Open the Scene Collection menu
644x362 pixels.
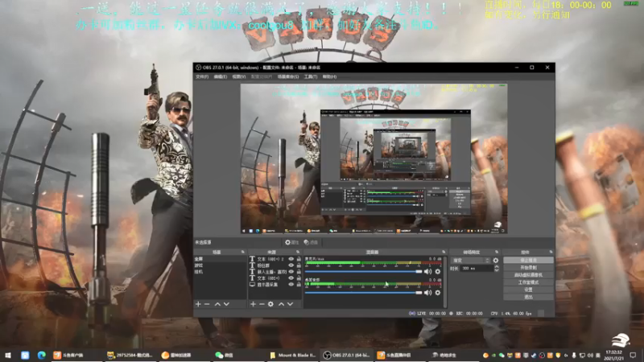tap(288, 76)
